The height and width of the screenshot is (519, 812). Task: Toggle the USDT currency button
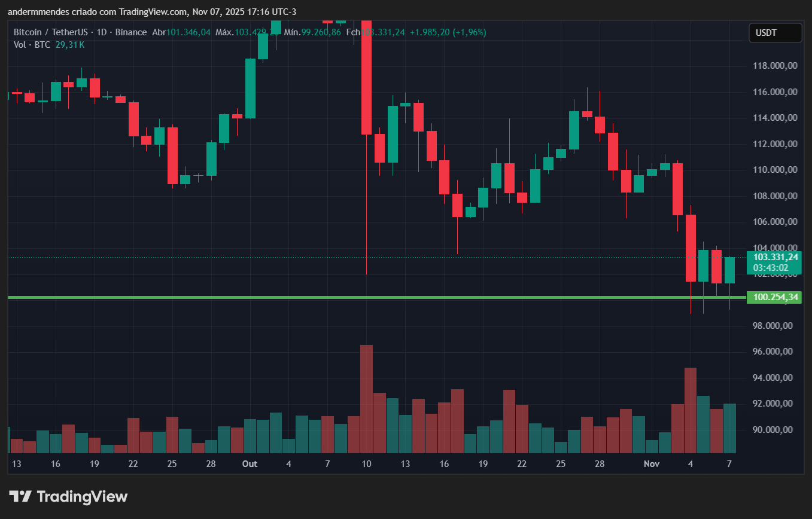point(775,33)
